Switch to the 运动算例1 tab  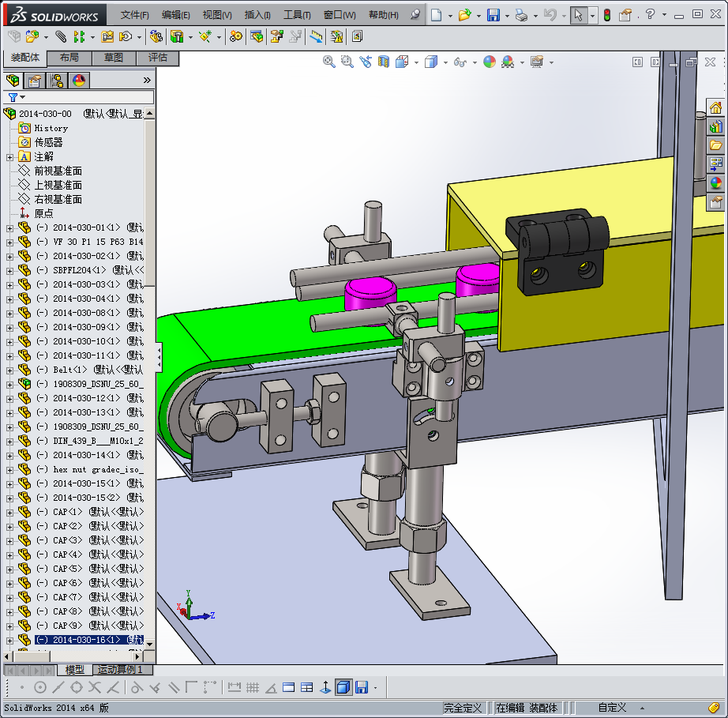(x=120, y=669)
